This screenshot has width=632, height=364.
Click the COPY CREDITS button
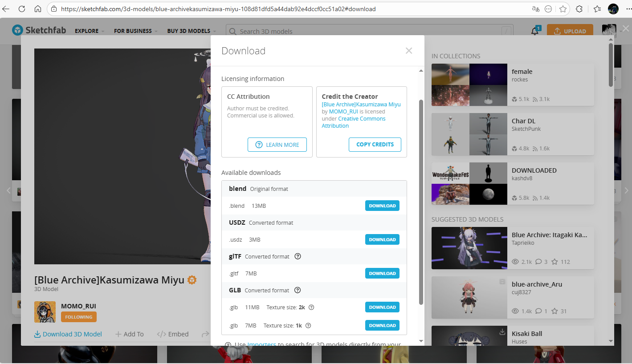click(x=375, y=145)
